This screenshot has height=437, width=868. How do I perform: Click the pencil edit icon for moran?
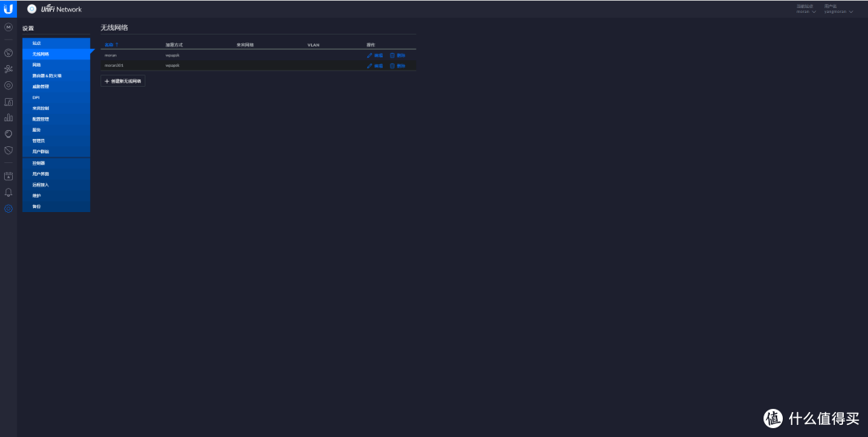[370, 55]
